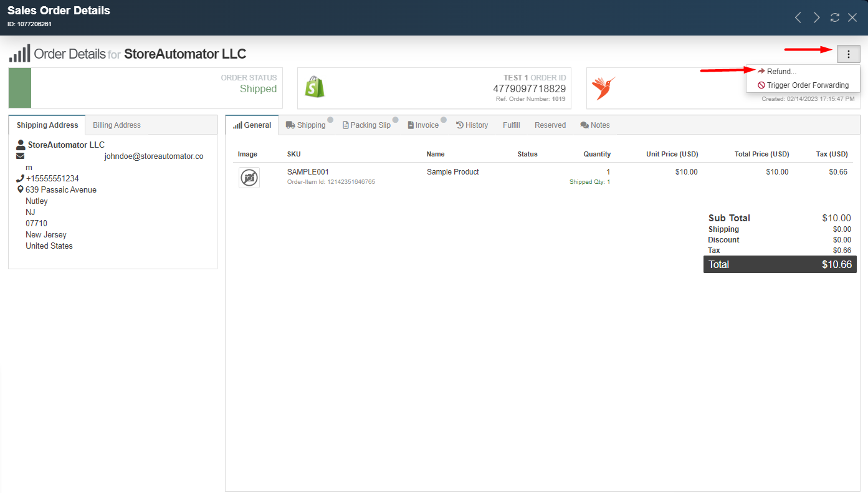Switch to the Invoice tab
This screenshot has width=868, height=493.
(x=423, y=125)
